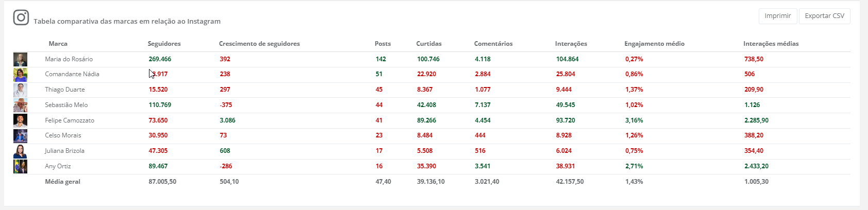Image resolution: width=868 pixels, height=210 pixels.
Task: Sort by the Seguidores column header
Action: (164, 44)
